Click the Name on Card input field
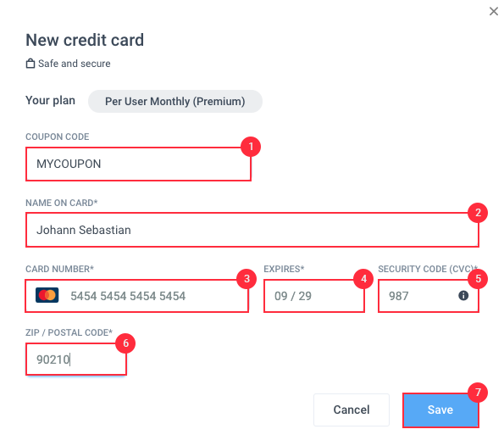This screenshot has width=504, height=446. (252, 230)
